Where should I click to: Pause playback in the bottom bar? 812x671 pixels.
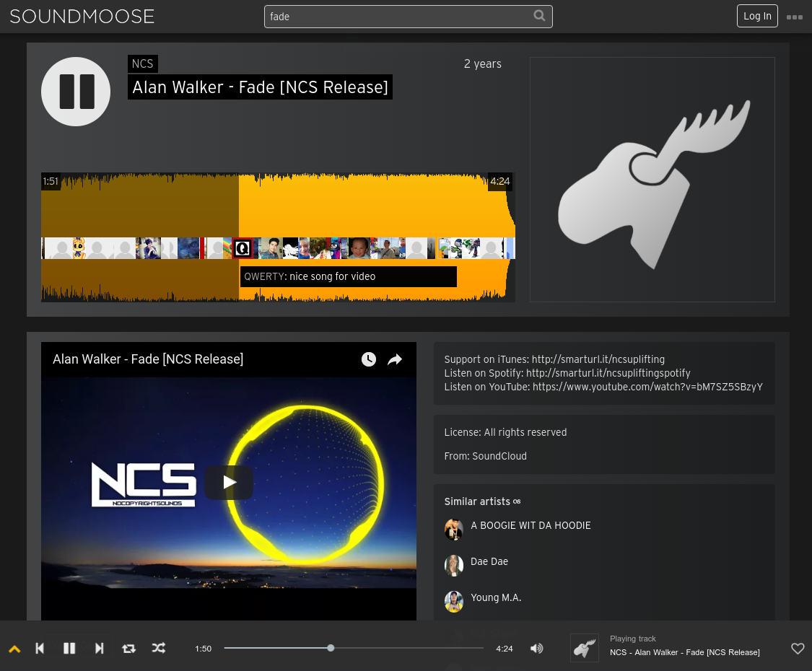coord(69,648)
